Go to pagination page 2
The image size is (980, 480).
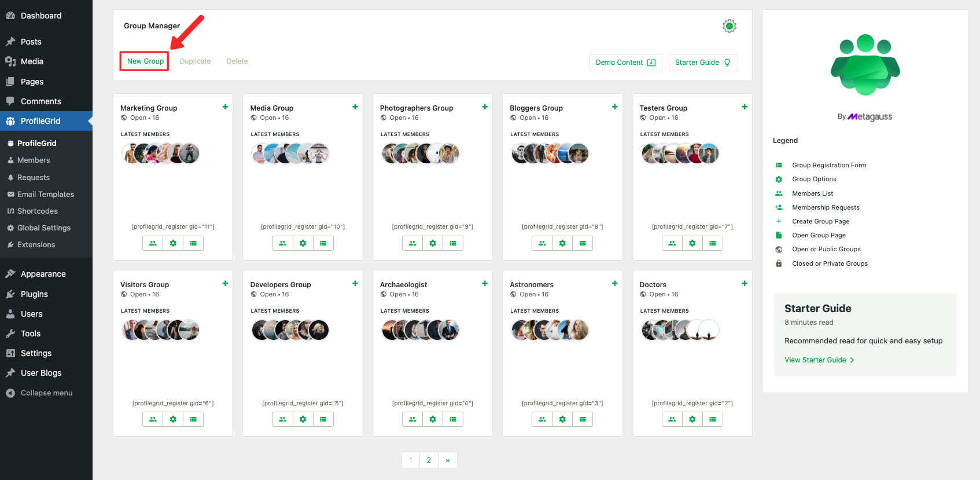429,460
